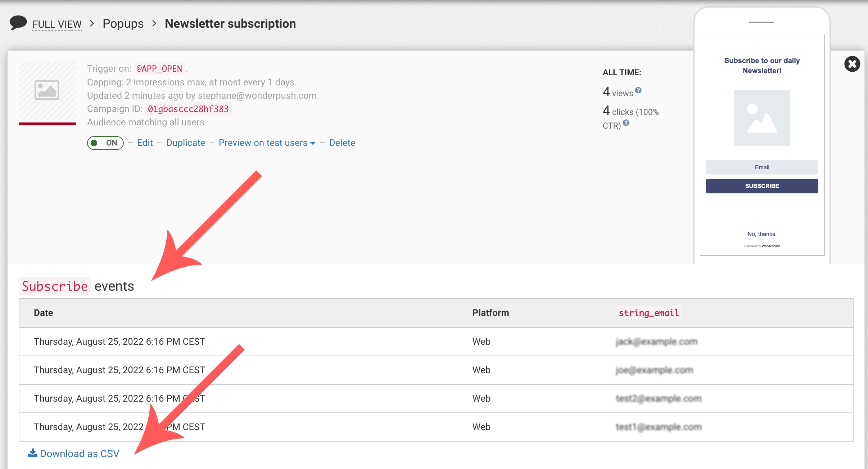Toggle the campaign ON switch off
The image size is (868, 469).
105,143
